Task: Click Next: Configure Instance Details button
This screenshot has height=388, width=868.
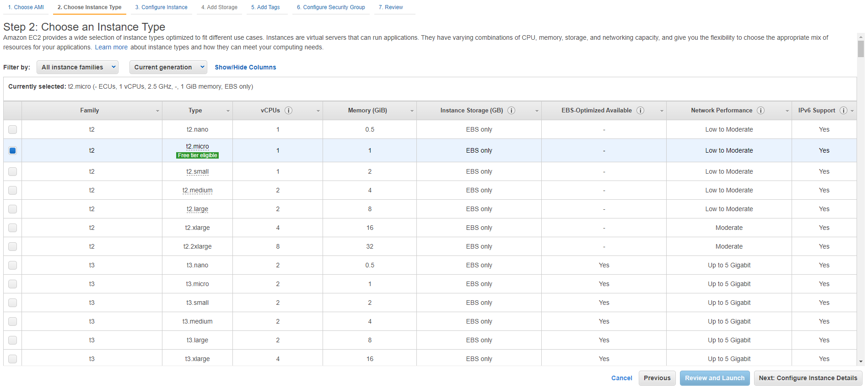Action: tap(808, 378)
